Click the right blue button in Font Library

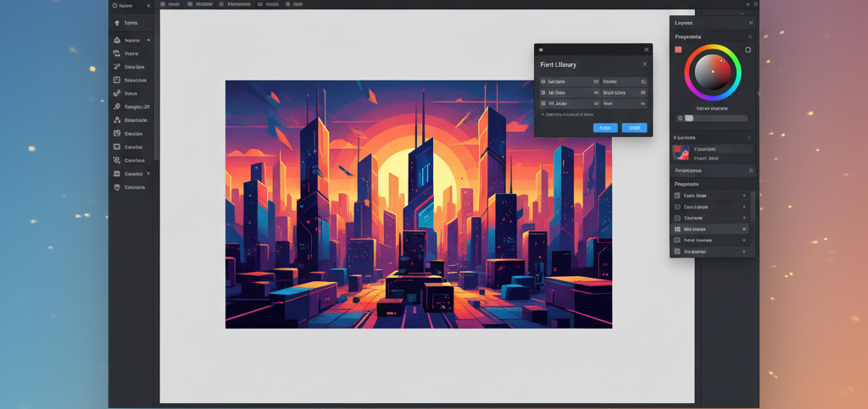634,128
